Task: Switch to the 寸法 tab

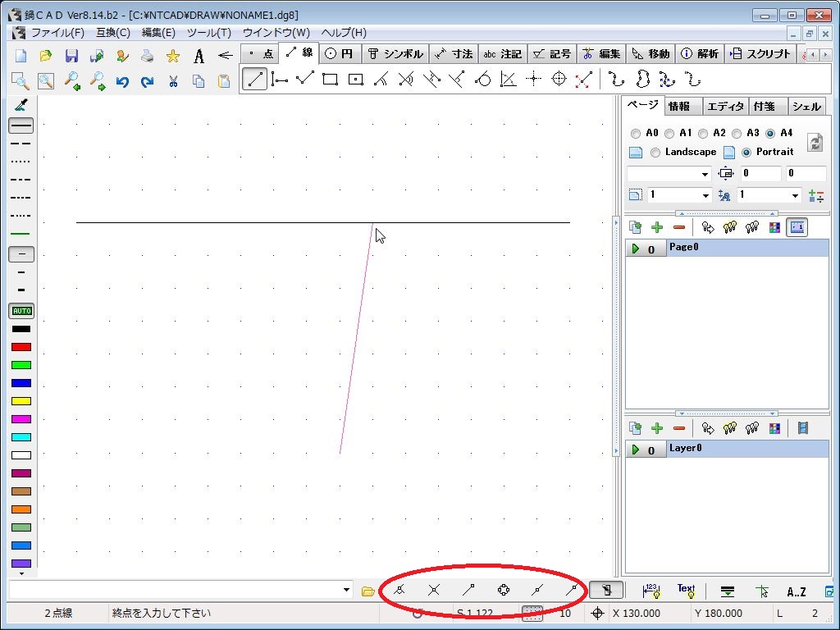Action: pos(454,53)
